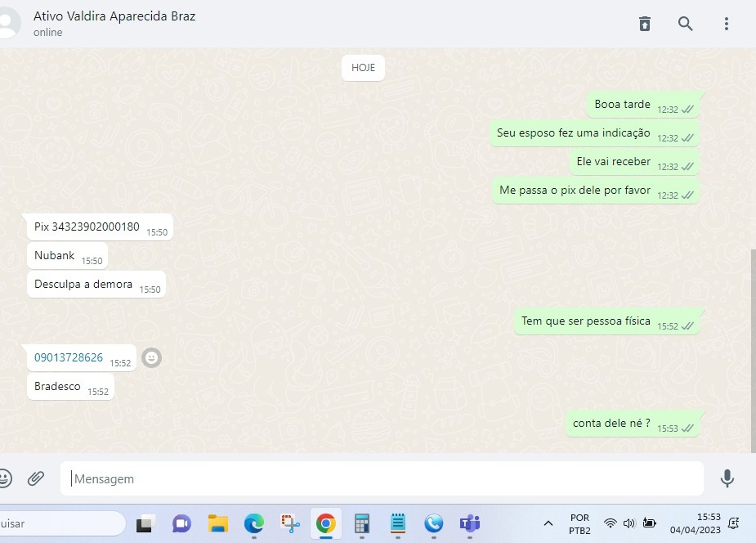The image size is (756, 543).
Task: Open the POR PTB2 language selector
Action: point(579,523)
